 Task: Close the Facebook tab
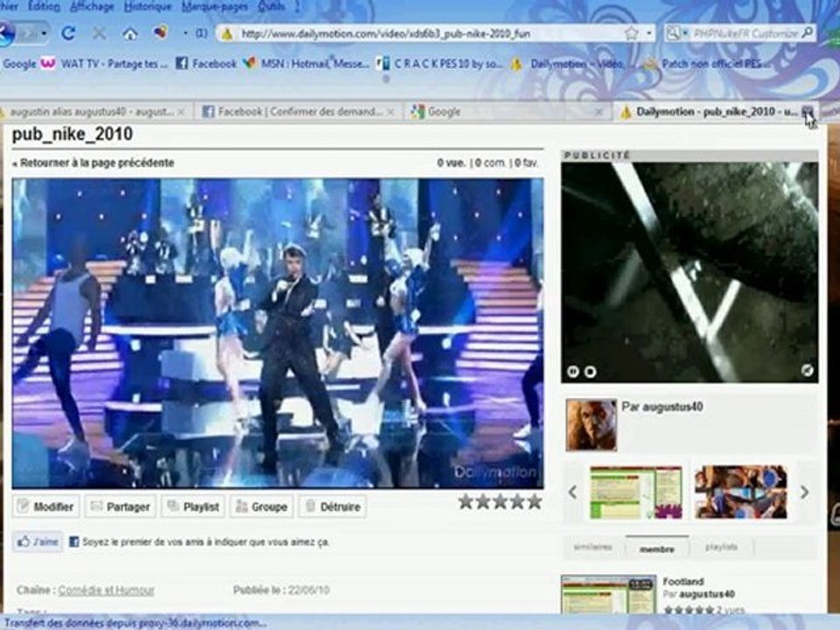(390, 112)
